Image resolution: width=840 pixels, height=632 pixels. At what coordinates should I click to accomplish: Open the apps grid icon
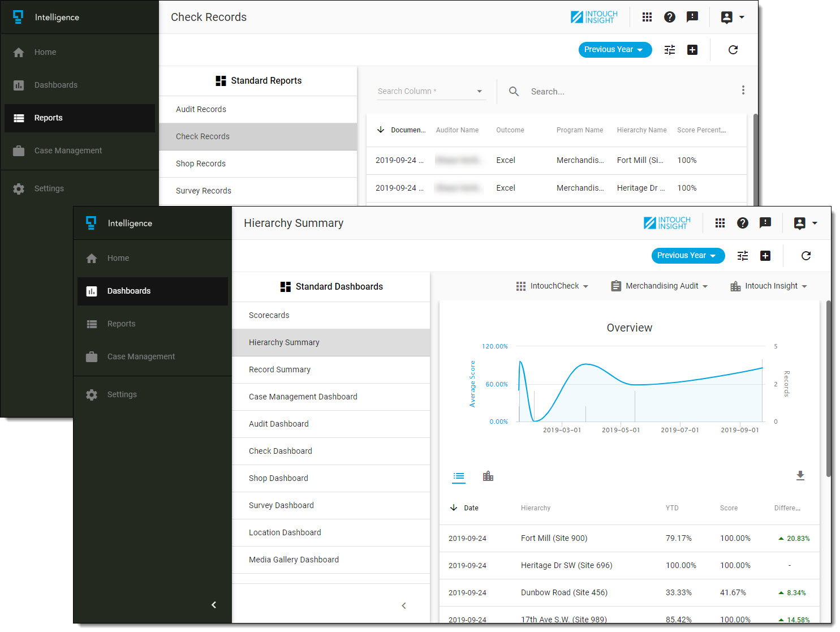tap(720, 223)
